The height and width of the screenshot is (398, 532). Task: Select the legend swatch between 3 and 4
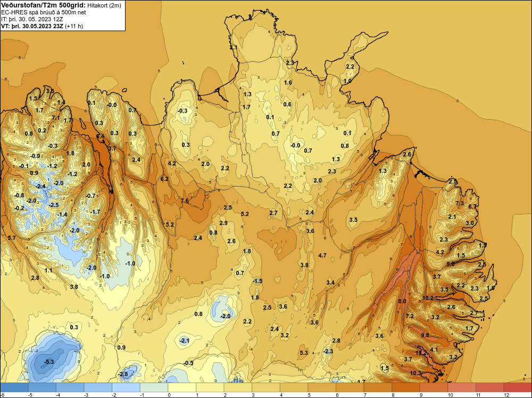266,387
